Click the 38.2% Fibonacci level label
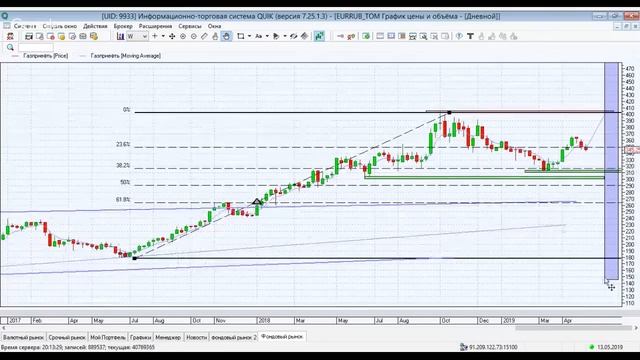 pos(123,166)
